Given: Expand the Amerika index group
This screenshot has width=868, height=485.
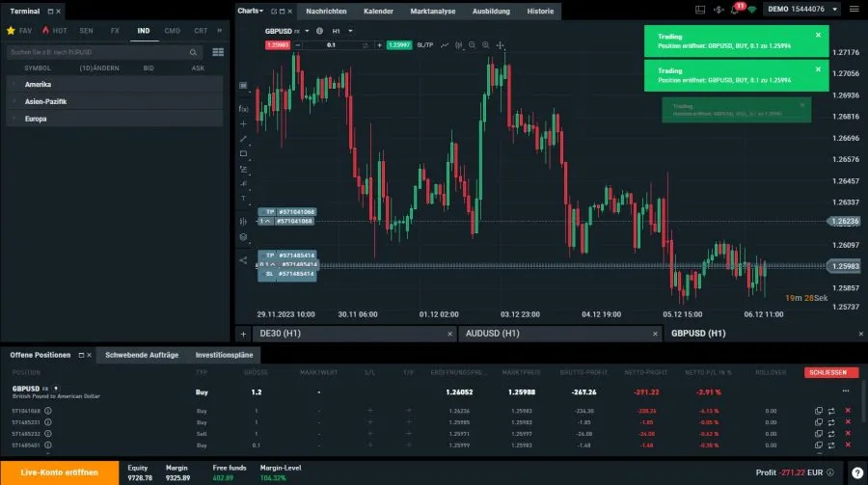Looking at the screenshot, I should click(x=115, y=84).
